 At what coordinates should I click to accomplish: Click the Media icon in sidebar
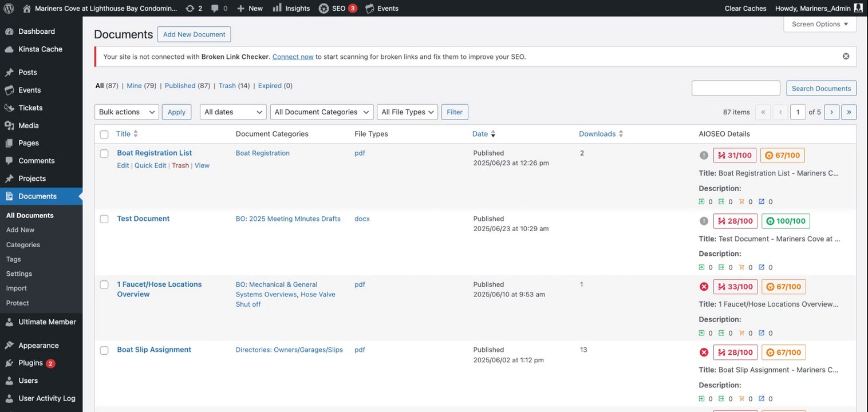tap(9, 125)
